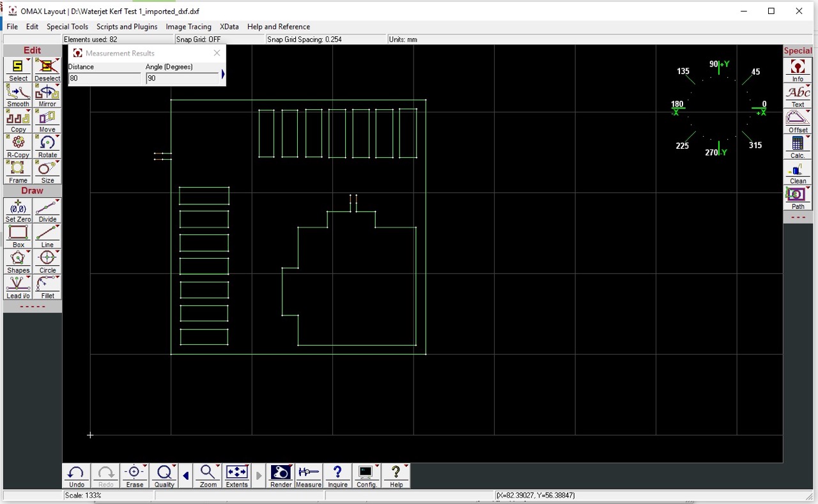Click the 45 degree compass label

pos(755,72)
